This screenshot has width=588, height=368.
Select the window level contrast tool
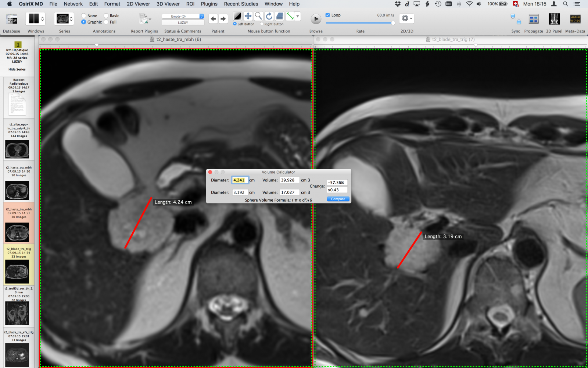[x=237, y=16]
